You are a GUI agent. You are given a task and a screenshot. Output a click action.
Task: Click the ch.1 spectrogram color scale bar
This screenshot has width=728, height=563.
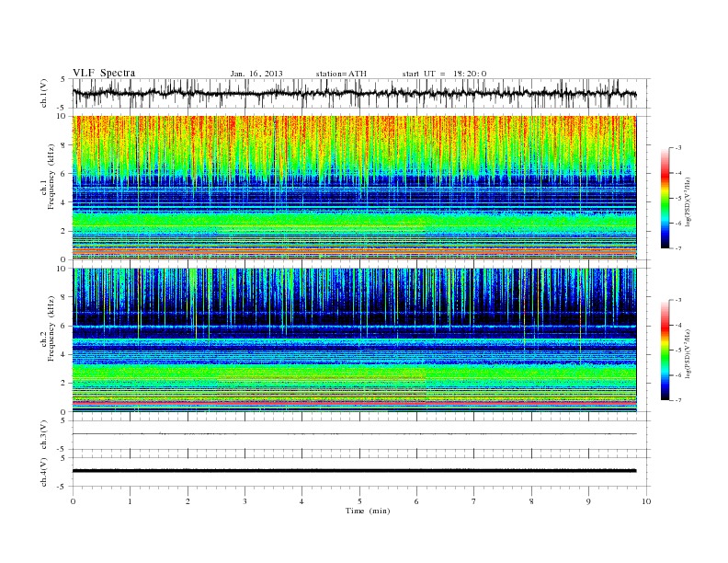click(x=665, y=198)
